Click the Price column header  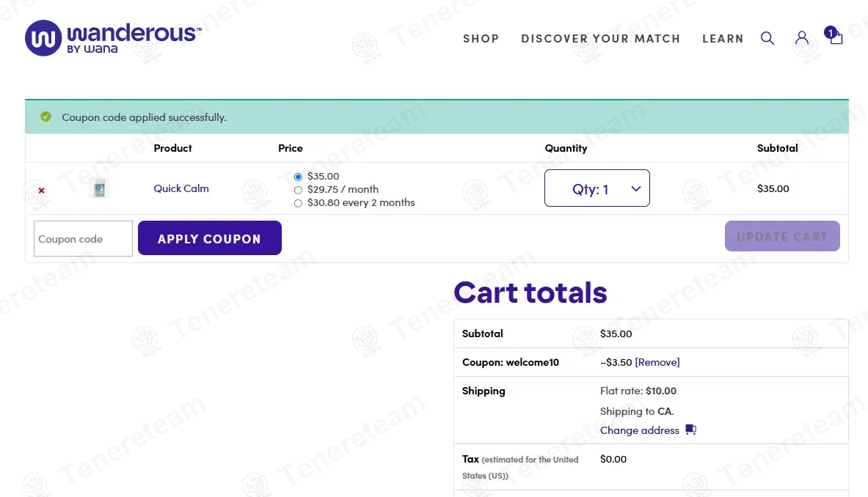[x=290, y=148]
